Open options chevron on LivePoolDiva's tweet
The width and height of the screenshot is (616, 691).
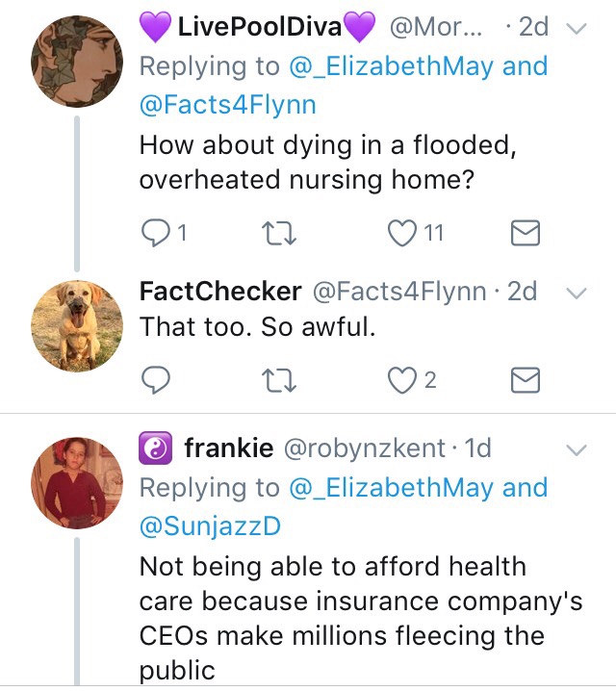coord(576,30)
